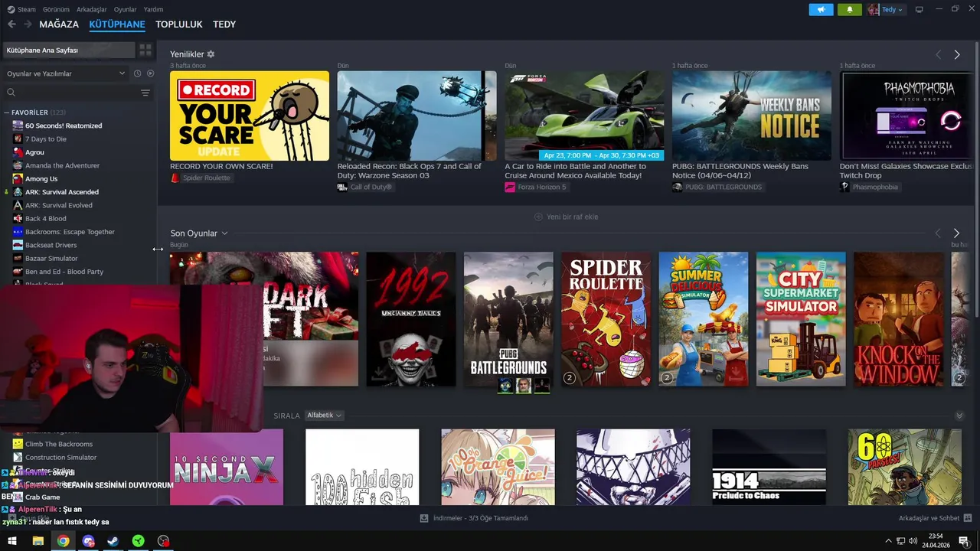The height and width of the screenshot is (551, 980).
Task: Go to the MAĞAZA tab
Action: pos(59,24)
